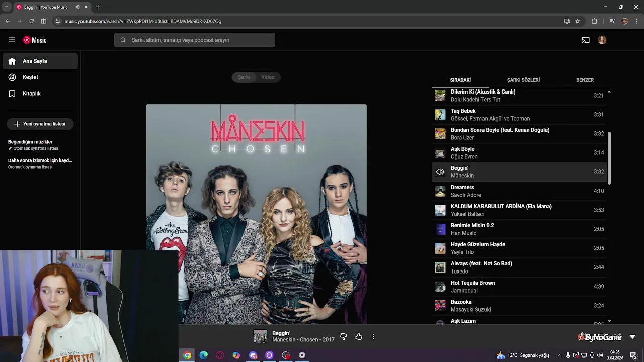The width and height of the screenshot is (644, 362).
Task: Go to Ana Sayfa in sidebar
Action: tap(40, 61)
